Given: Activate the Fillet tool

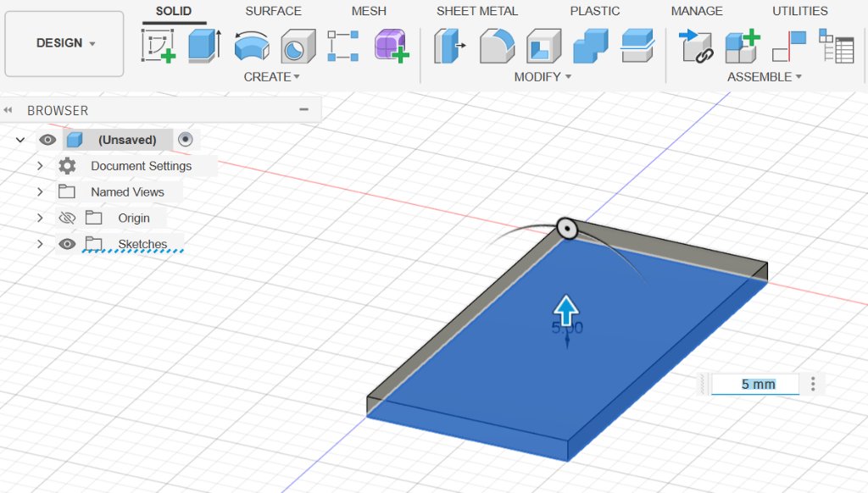Looking at the screenshot, I should pos(497,46).
